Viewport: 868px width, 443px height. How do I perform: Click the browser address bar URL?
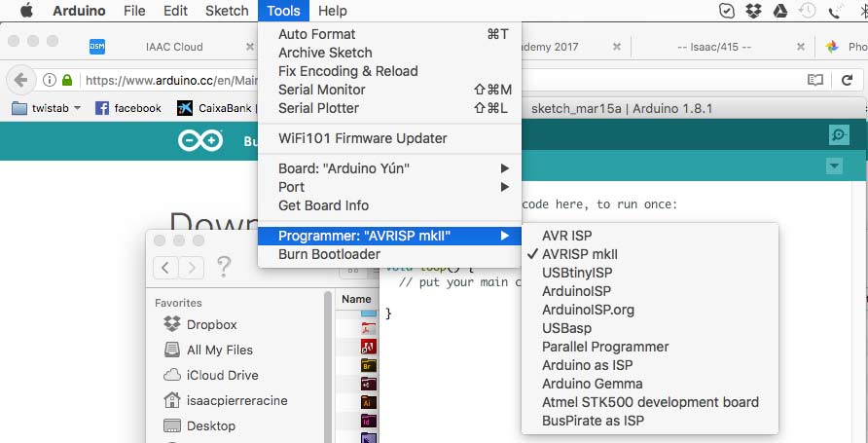click(x=171, y=80)
